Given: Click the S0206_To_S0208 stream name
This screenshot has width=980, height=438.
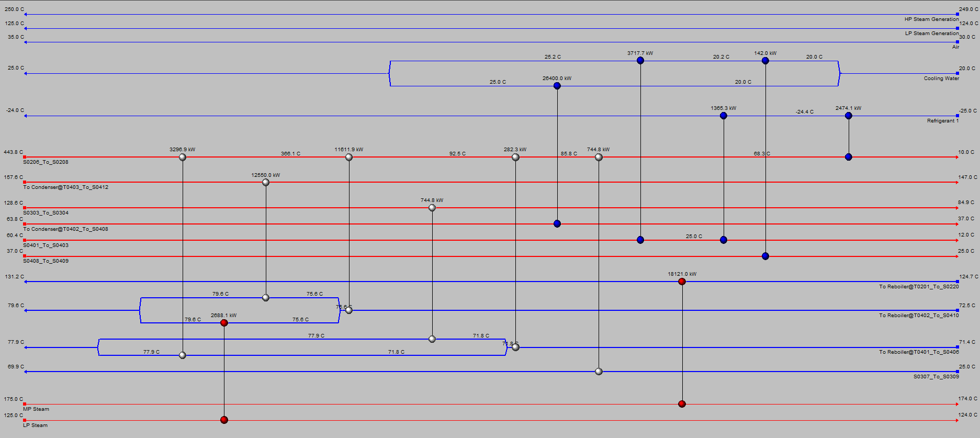Looking at the screenshot, I should (x=46, y=162).
